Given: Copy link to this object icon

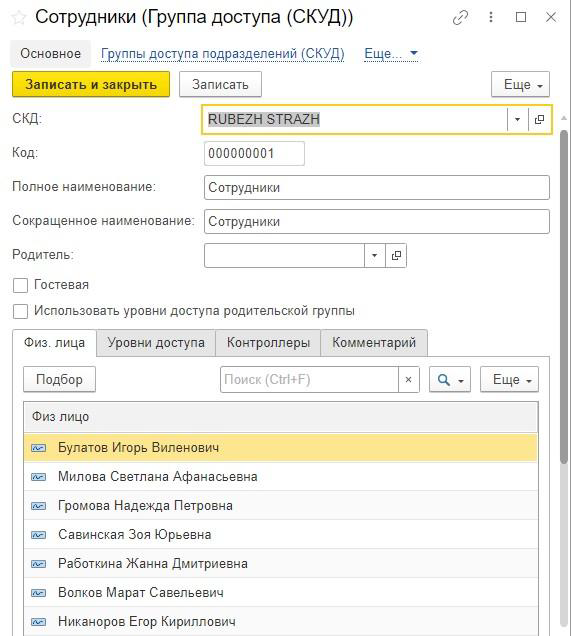Looking at the screenshot, I should point(460,17).
